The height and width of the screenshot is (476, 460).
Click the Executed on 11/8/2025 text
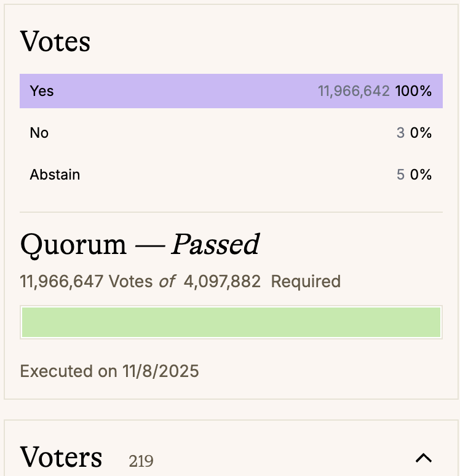click(x=109, y=371)
